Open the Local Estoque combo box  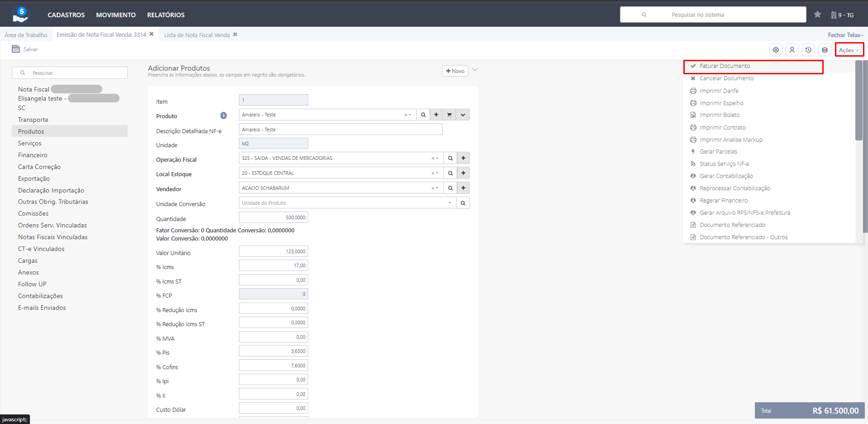point(341,173)
